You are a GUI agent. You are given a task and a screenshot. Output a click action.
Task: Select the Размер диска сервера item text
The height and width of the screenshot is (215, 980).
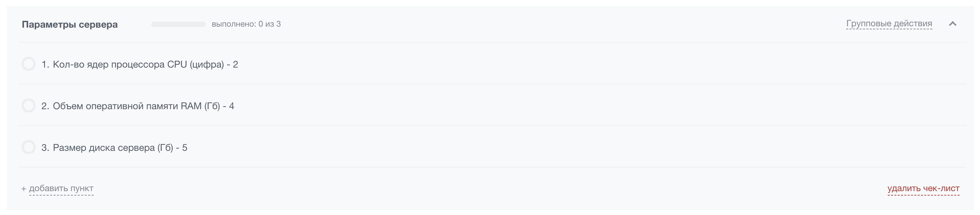(x=120, y=147)
